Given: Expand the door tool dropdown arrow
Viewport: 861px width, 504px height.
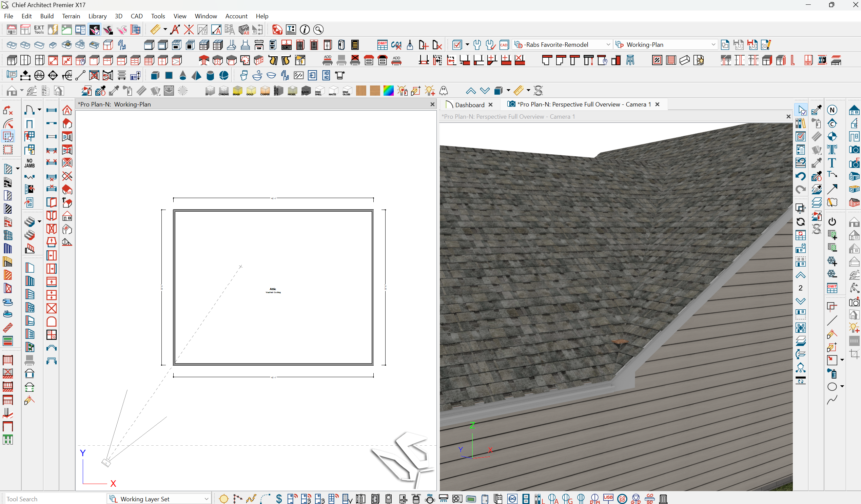Looking at the screenshot, I should (x=39, y=110).
